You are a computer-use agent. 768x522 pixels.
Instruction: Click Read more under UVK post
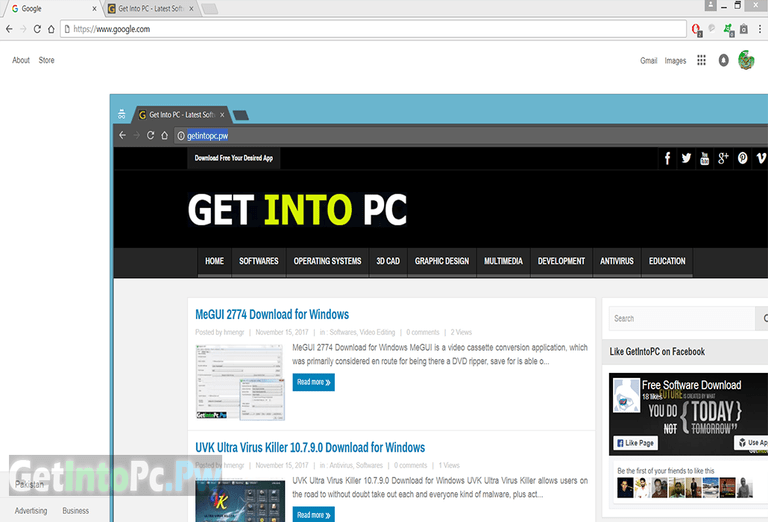pyautogui.click(x=313, y=515)
